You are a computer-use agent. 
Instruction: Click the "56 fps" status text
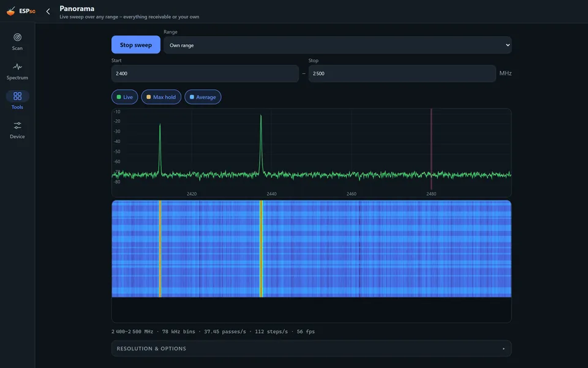point(306,332)
